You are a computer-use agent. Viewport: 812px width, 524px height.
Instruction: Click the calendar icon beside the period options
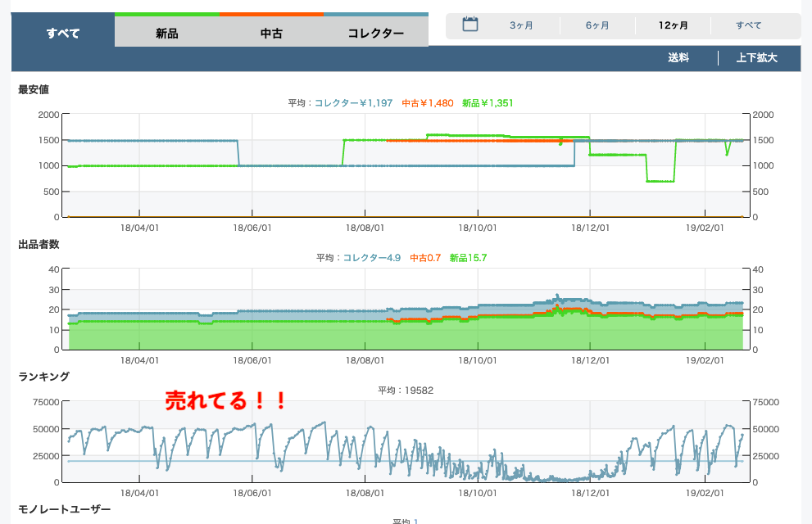click(x=470, y=25)
